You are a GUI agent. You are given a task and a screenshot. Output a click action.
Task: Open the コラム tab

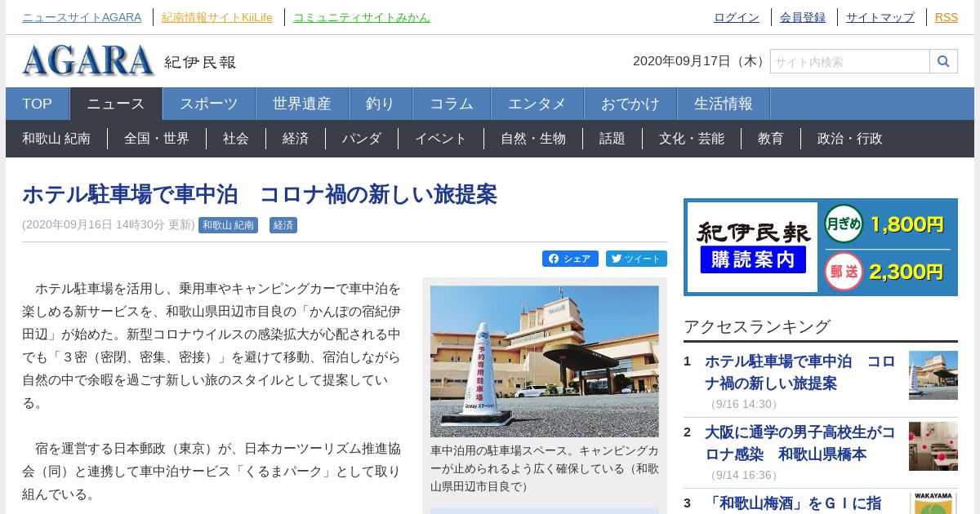click(x=452, y=104)
